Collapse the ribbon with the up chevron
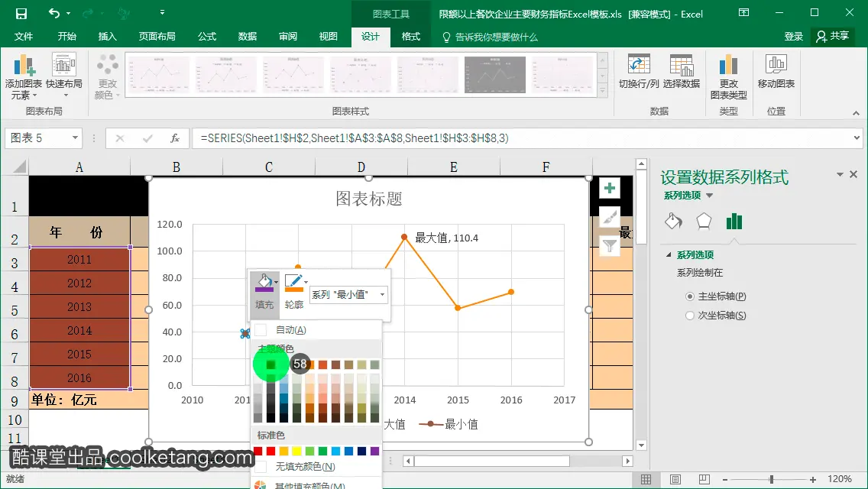868x489 pixels. 856,112
